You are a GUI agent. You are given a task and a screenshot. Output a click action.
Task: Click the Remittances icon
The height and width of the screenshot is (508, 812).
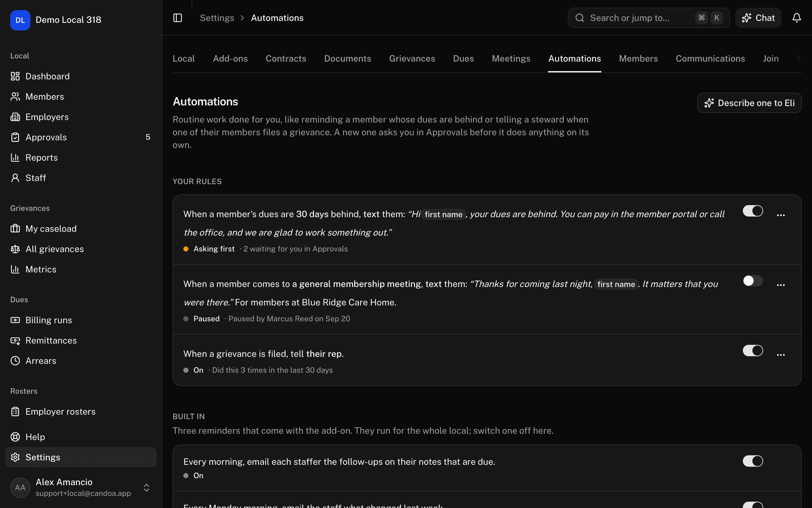tap(15, 340)
